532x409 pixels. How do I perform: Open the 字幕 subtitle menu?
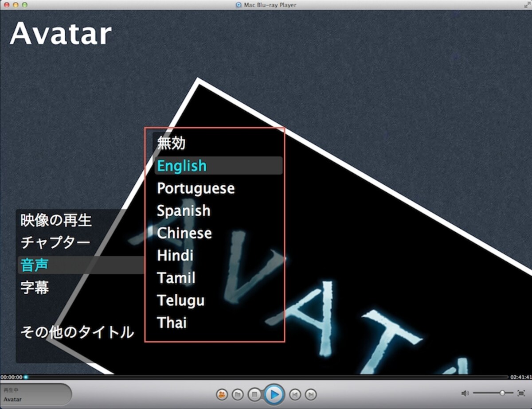point(35,288)
